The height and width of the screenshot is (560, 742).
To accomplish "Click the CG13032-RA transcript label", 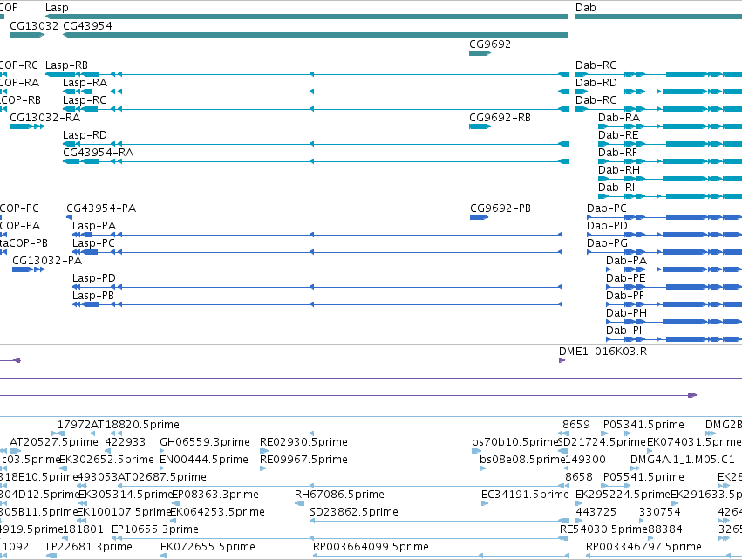I will [45, 118].
